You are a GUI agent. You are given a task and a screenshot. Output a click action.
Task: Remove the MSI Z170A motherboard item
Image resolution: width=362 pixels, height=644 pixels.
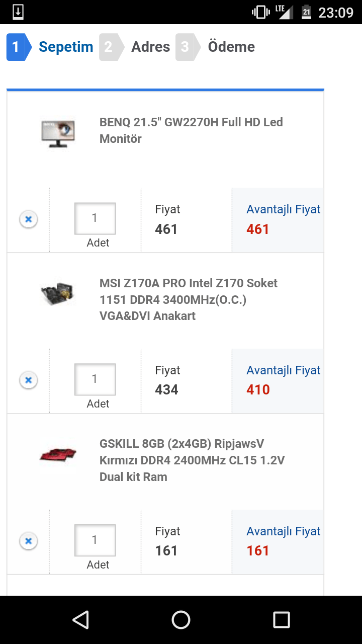pos(29,380)
